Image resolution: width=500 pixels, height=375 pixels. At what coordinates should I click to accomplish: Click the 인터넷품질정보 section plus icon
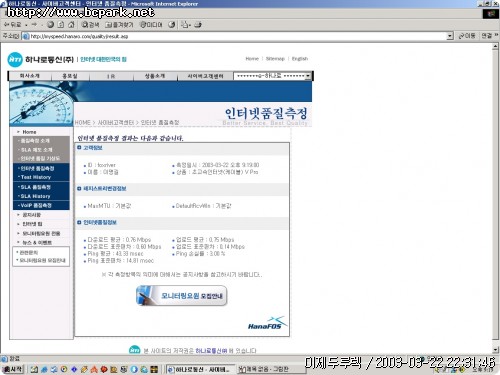[79, 222]
